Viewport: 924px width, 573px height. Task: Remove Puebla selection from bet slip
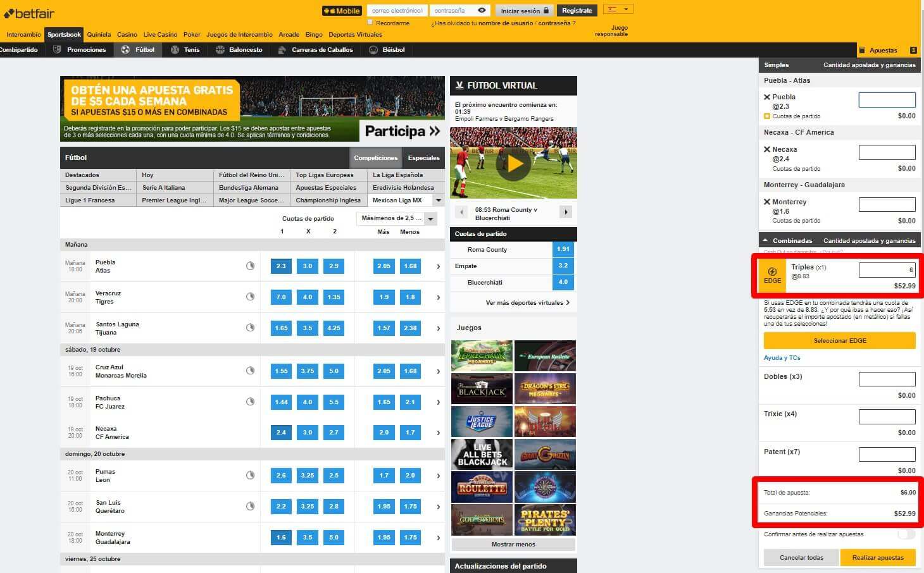767,97
